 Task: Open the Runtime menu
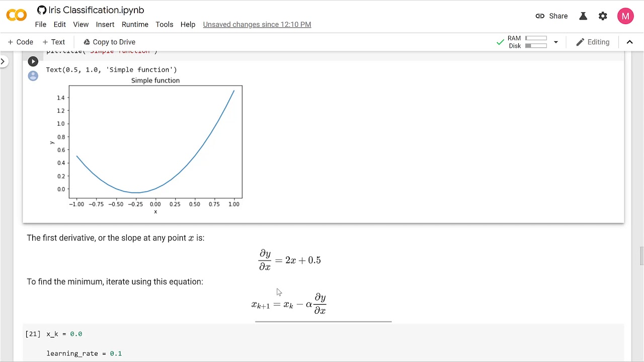tap(135, 24)
